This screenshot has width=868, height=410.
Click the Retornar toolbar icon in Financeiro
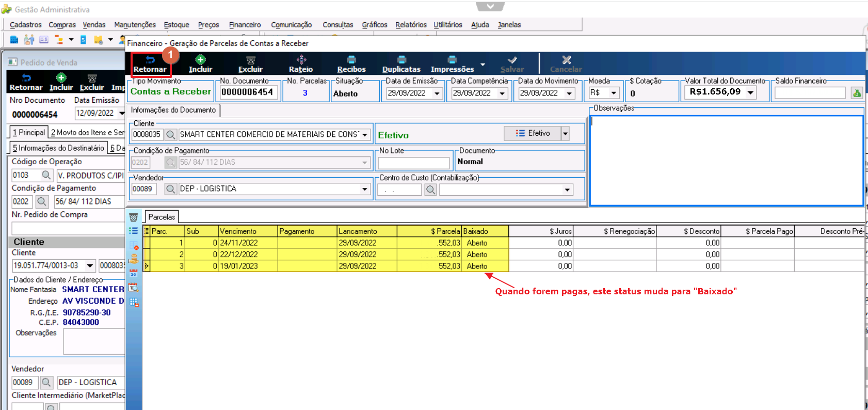point(150,60)
